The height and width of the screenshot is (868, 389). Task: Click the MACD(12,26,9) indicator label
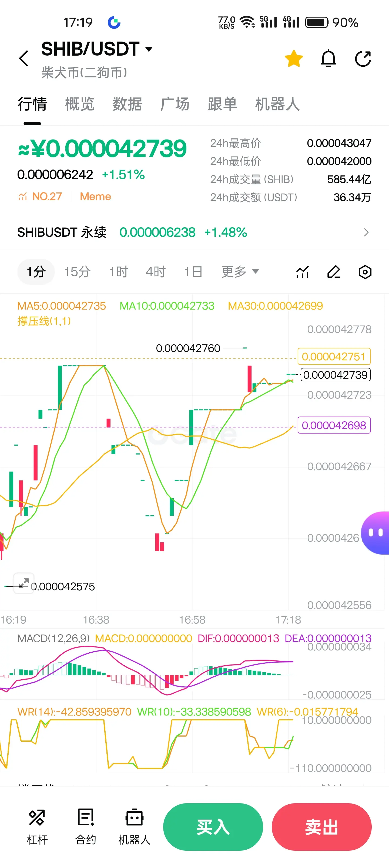pyautogui.click(x=54, y=638)
